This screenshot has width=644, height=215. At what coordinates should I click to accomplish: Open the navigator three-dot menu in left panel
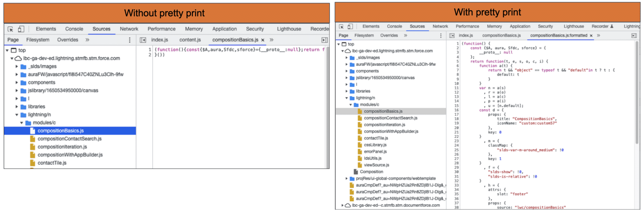click(x=130, y=40)
